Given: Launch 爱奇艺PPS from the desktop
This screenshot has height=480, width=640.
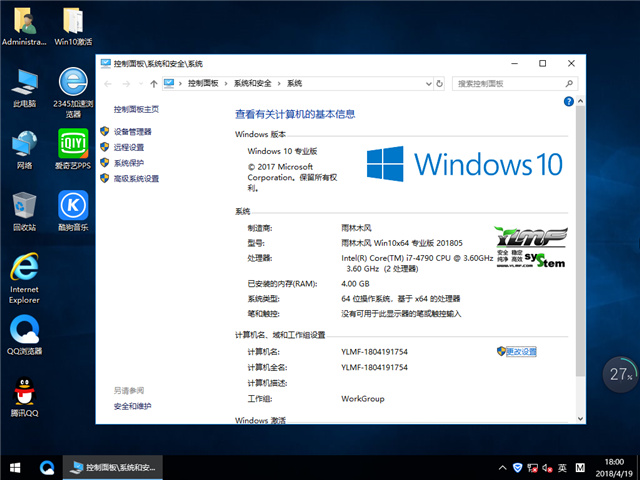Looking at the screenshot, I should point(73,149).
